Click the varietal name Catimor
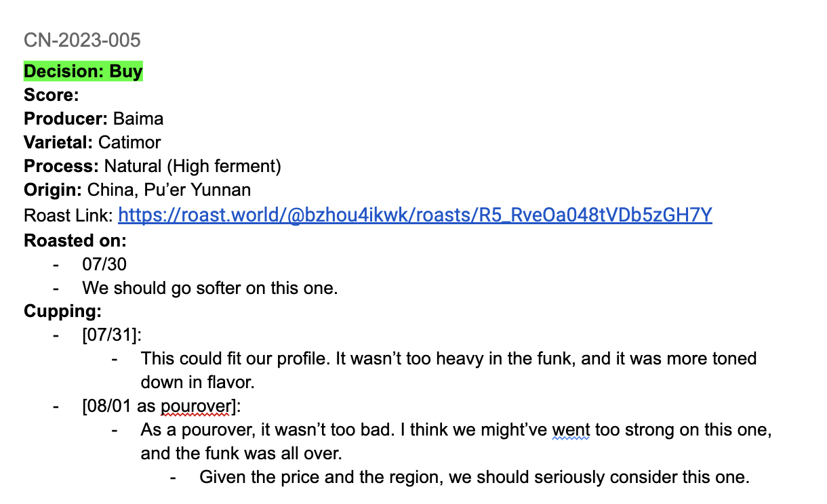 tap(129, 142)
